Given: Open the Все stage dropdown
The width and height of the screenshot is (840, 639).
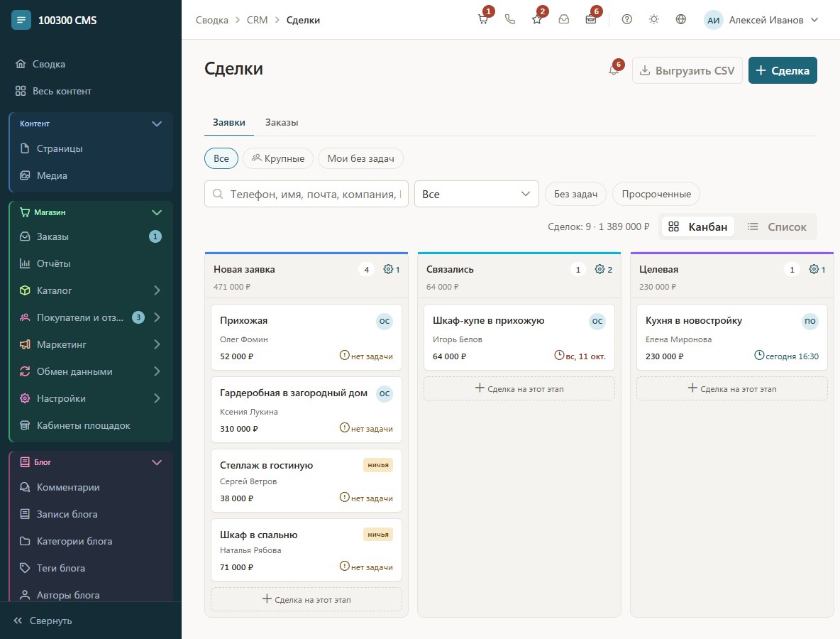Looking at the screenshot, I should 476,194.
